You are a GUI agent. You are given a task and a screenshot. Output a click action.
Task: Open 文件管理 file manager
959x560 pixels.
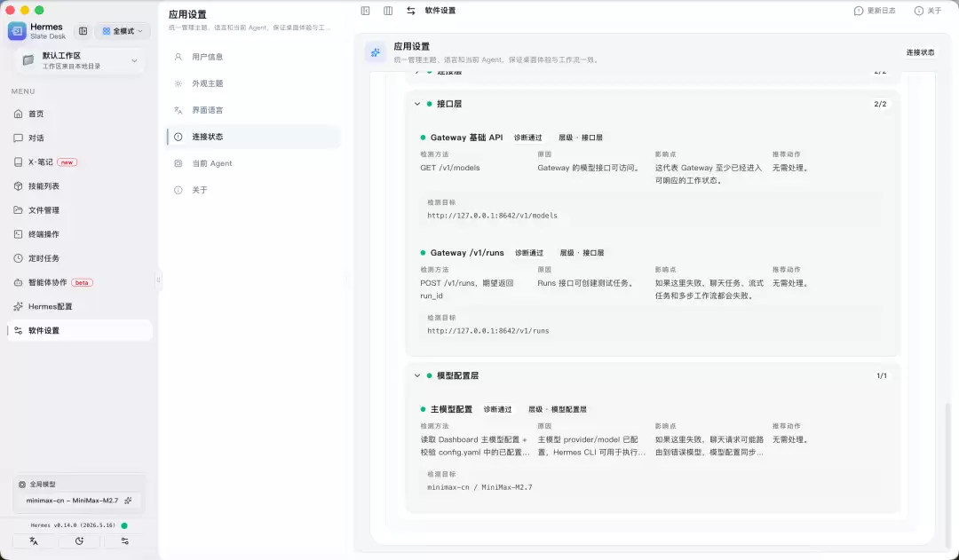[x=80, y=210]
